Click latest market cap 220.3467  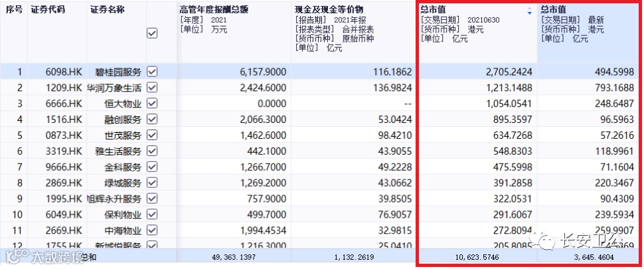coord(613,183)
